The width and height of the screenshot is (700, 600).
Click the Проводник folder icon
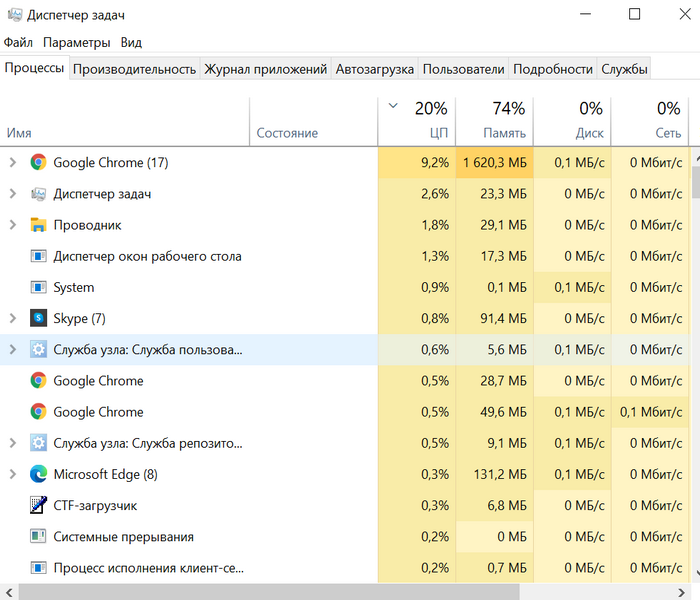click(x=39, y=225)
